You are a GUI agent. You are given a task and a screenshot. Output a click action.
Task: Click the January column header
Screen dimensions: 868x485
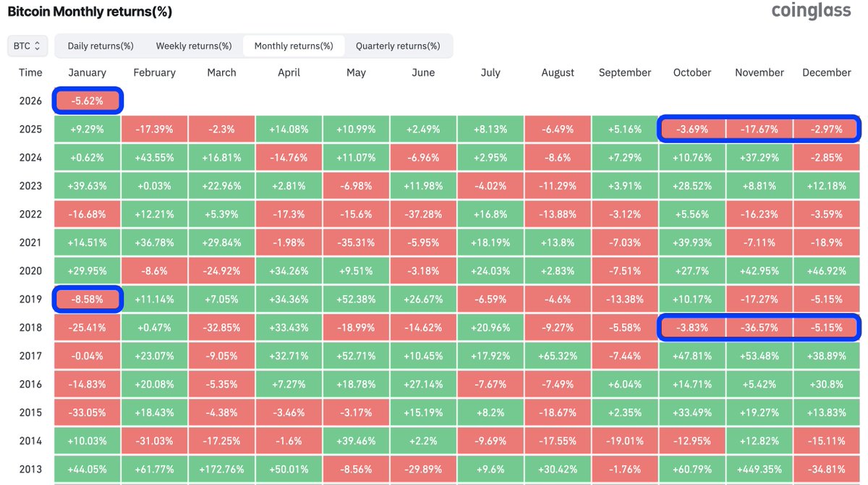(x=88, y=72)
